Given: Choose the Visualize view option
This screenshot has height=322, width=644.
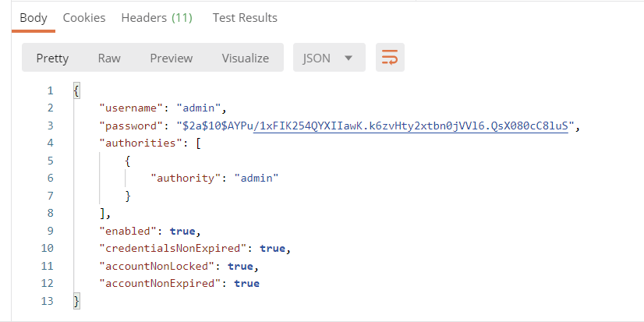Looking at the screenshot, I should [x=245, y=58].
